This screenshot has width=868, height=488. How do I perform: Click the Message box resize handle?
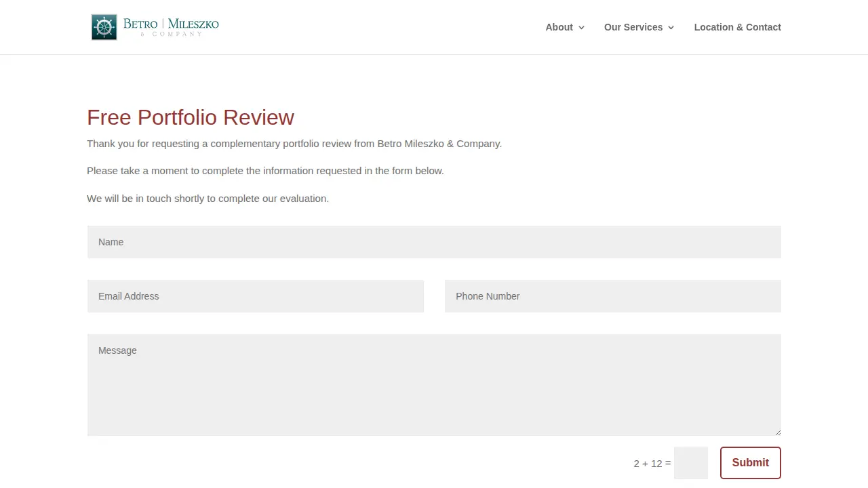point(777,432)
